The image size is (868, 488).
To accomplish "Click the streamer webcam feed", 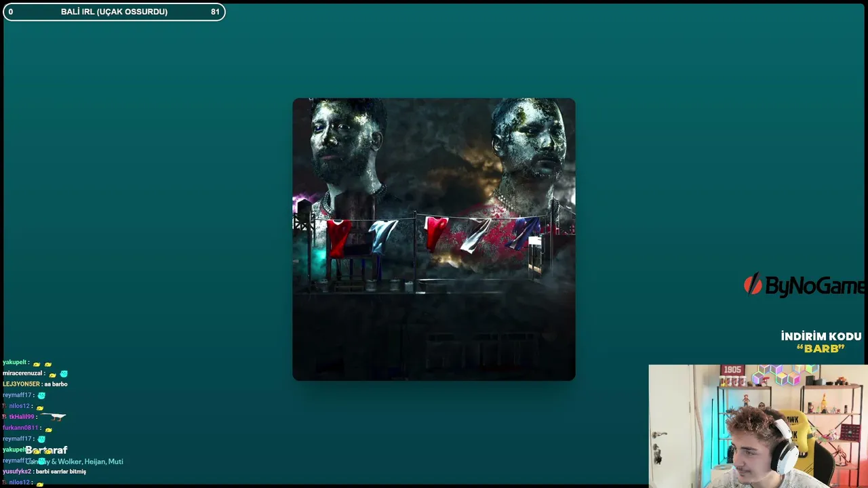I will click(758, 426).
